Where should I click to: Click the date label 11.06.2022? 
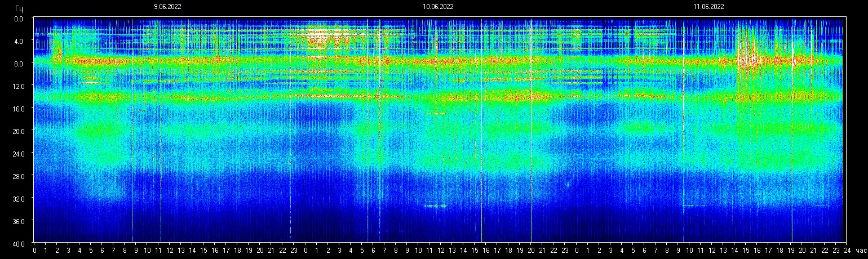[708, 7]
